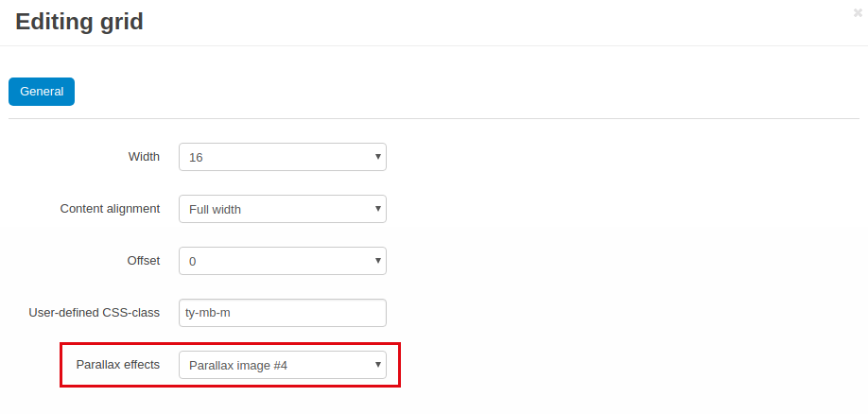This screenshot has width=868, height=414.
Task: Click the Parallax effects label
Action: [x=118, y=364]
